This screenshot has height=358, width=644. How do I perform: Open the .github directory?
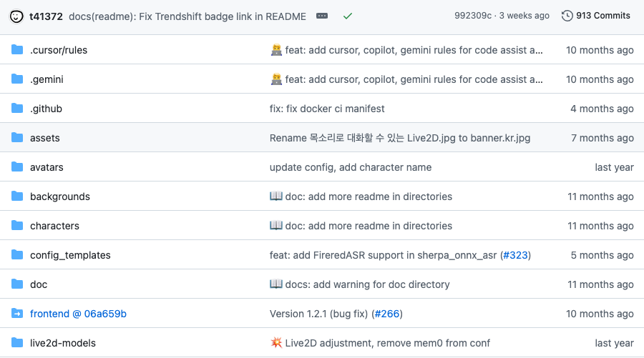click(x=46, y=109)
